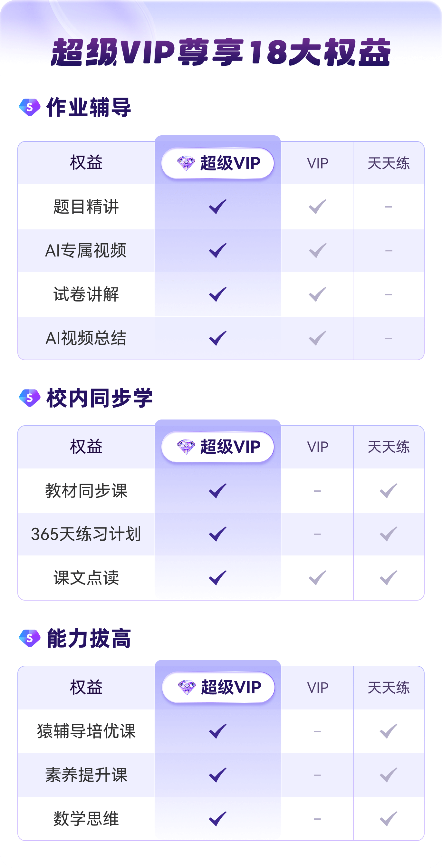Click the 超级VIP checkmark for 题目精讲
The width and height of the screenshot is (442, 868).
point(218,207)
